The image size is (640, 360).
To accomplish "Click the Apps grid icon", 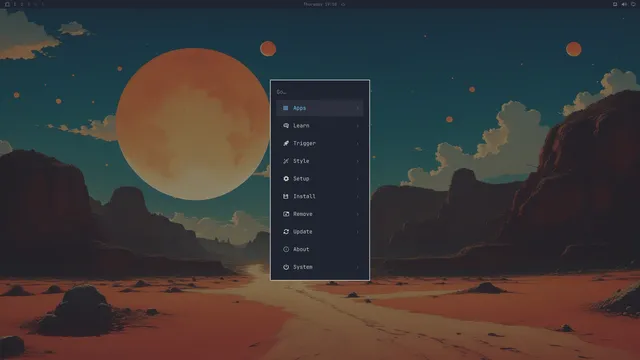I will tap(286, 108).
